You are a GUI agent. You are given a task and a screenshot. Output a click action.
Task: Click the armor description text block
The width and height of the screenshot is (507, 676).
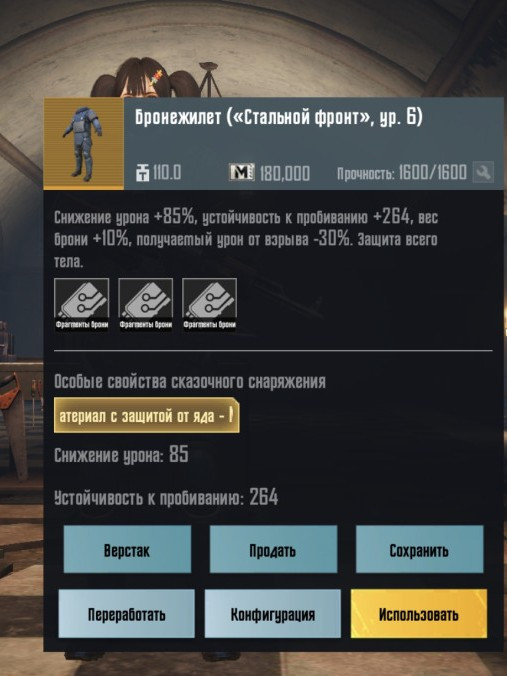coord(246,239)
